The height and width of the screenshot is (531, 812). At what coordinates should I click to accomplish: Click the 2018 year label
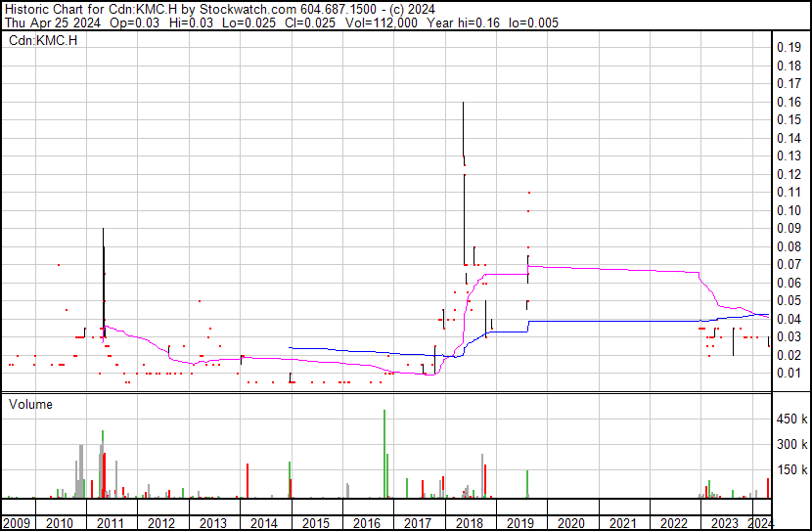[470, 523]
